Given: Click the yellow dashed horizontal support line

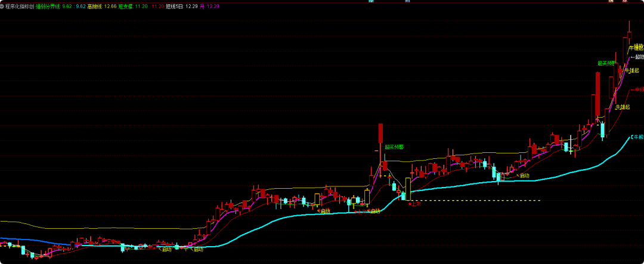Looking at the screenshot, I should tap(477, 200).
